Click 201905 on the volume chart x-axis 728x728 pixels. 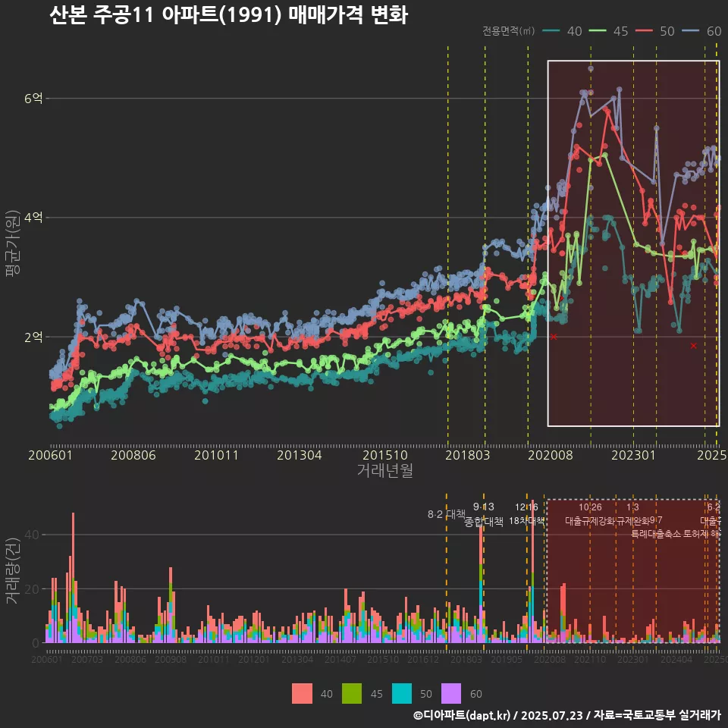[x=507, y=659]
